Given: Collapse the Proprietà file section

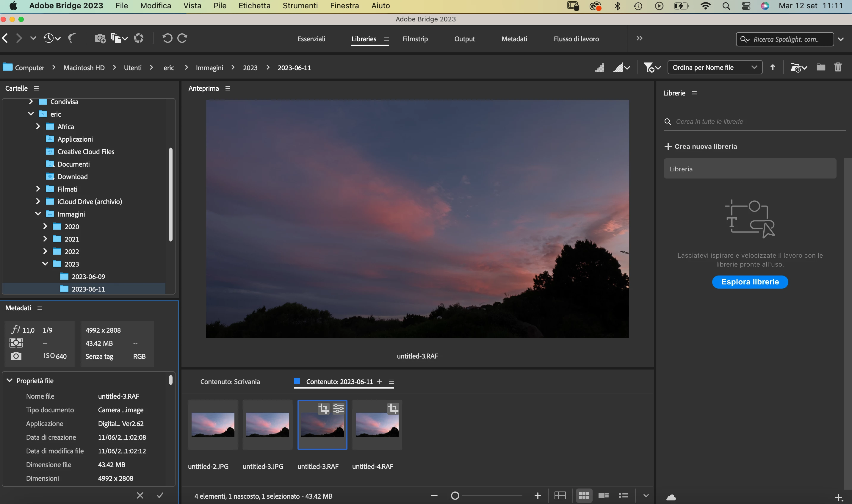Looking at the screenshot, I should click(10, 380).
